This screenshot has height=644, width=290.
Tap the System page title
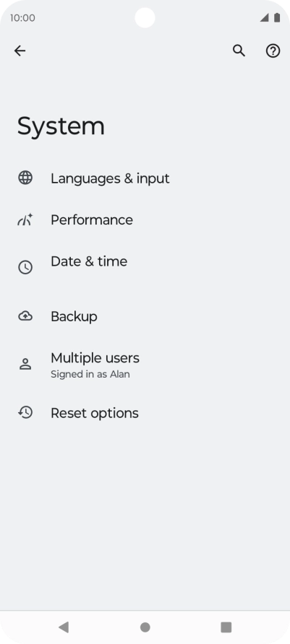coord(61,126)
